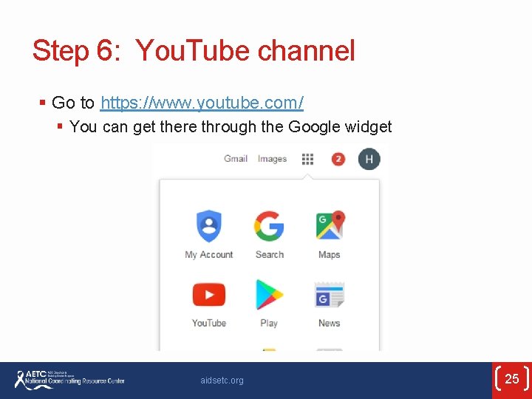The width and height of the screenshot is (532, 399).
Task: Click the Gmail link
Action: (236, 159)
